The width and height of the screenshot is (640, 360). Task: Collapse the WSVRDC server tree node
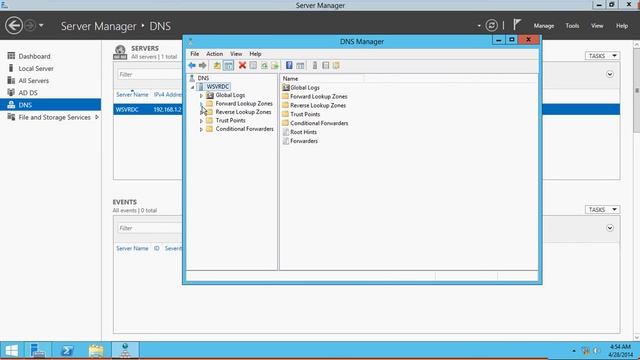[x=192, y=87]
